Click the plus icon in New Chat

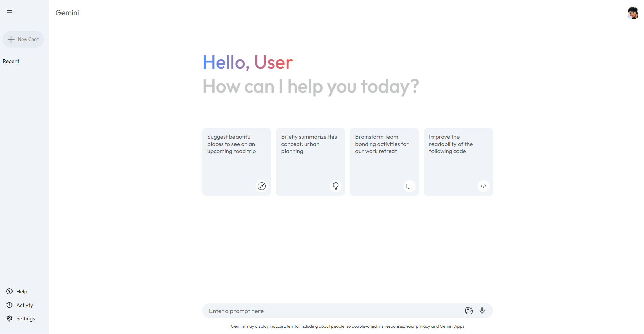coord(11,40)
